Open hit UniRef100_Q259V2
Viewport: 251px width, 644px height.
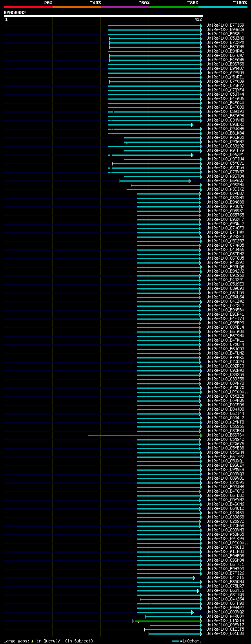[225, 521]
